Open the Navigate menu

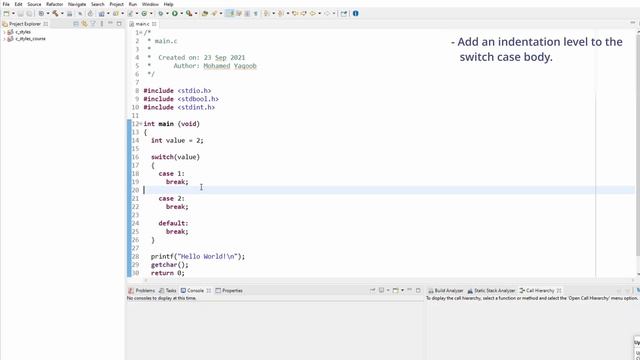point(77,4)
